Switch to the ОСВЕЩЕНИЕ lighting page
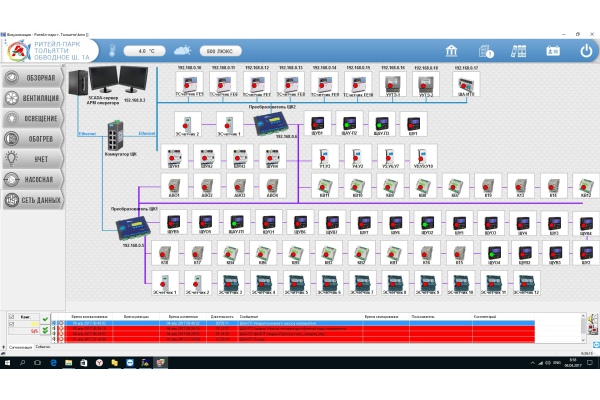Screen dimensions: 600x400 click(x=39, y=118)
